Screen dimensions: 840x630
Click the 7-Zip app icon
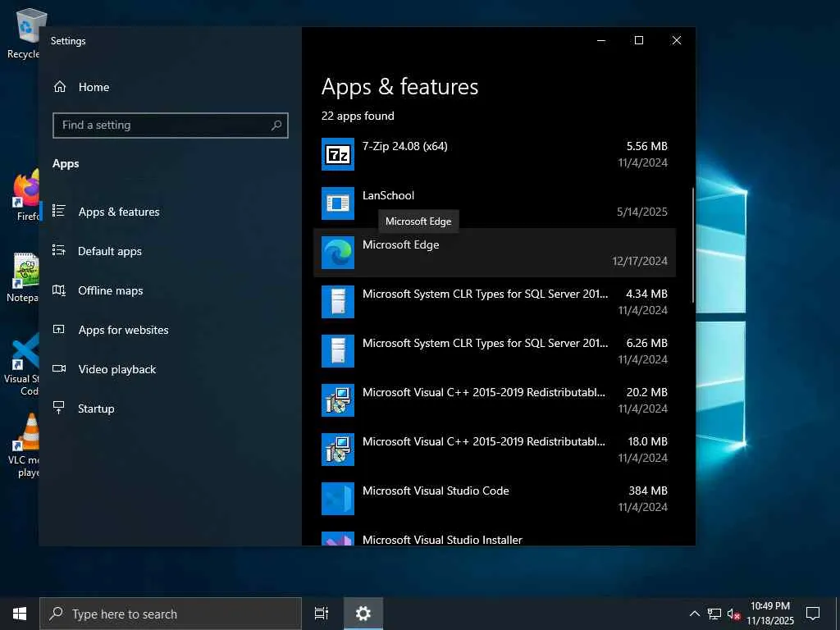337,154
